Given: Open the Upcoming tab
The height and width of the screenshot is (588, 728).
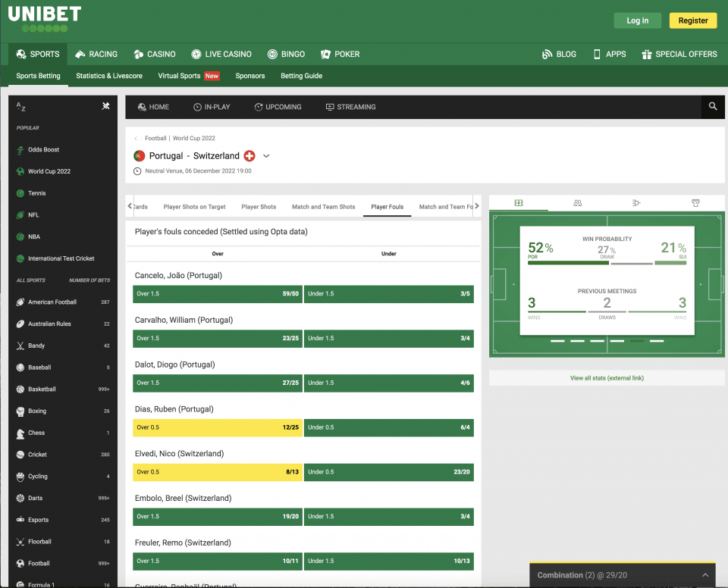Looking at the screenshot, I should 278,107.
